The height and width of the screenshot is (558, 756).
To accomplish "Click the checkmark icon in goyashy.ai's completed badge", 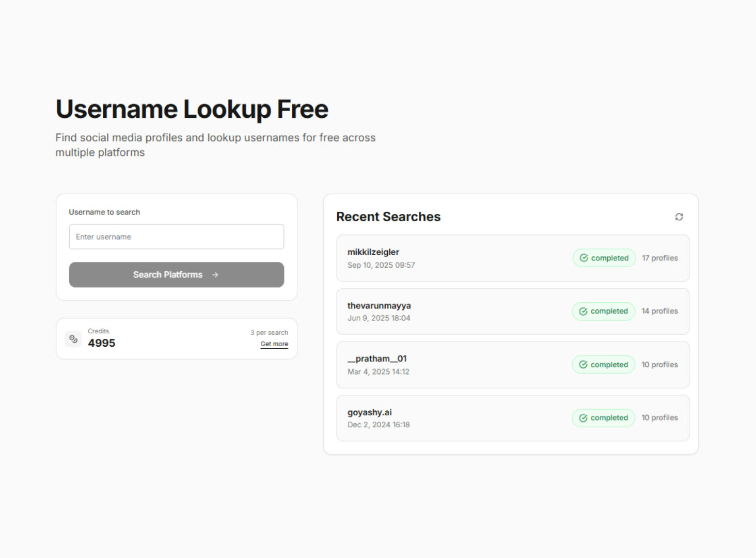I will click(583, 418).
